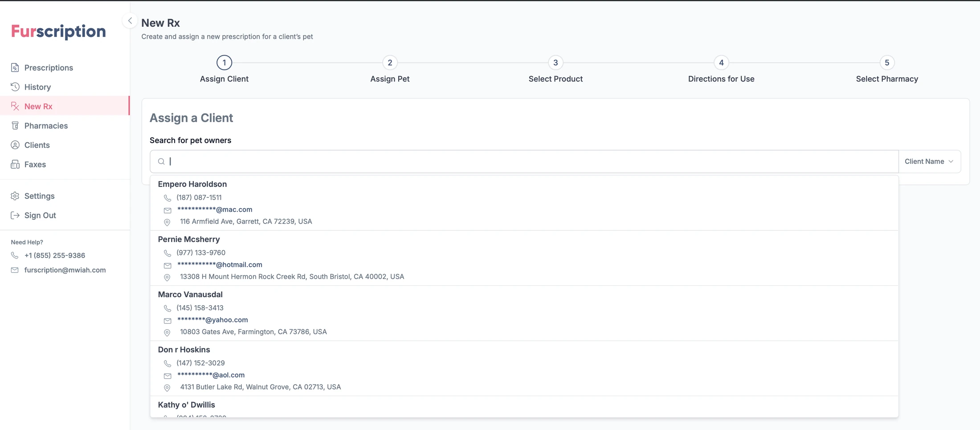Click the Prescriptions sidebar icon
Viewport: 980px width, 430px height.
pos(15,68)
